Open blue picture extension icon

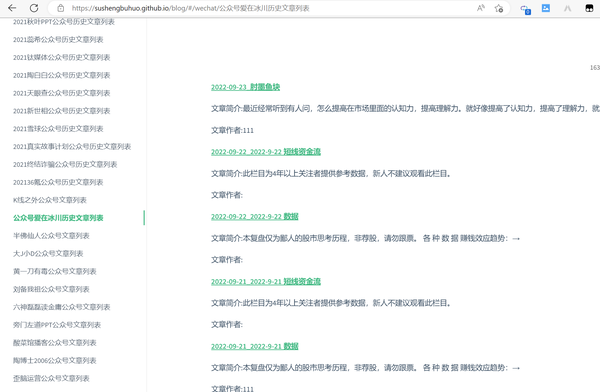click(x=546, y=8)
